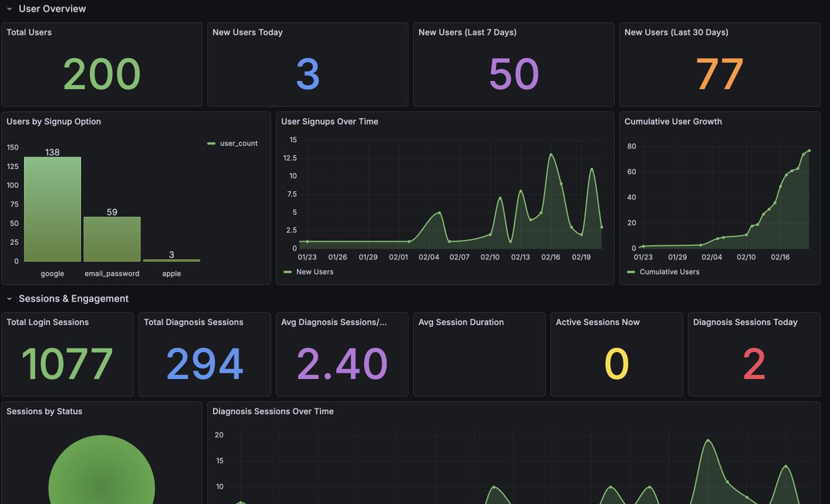
Task: Click the apple signup bar
Action: [172, 260]
